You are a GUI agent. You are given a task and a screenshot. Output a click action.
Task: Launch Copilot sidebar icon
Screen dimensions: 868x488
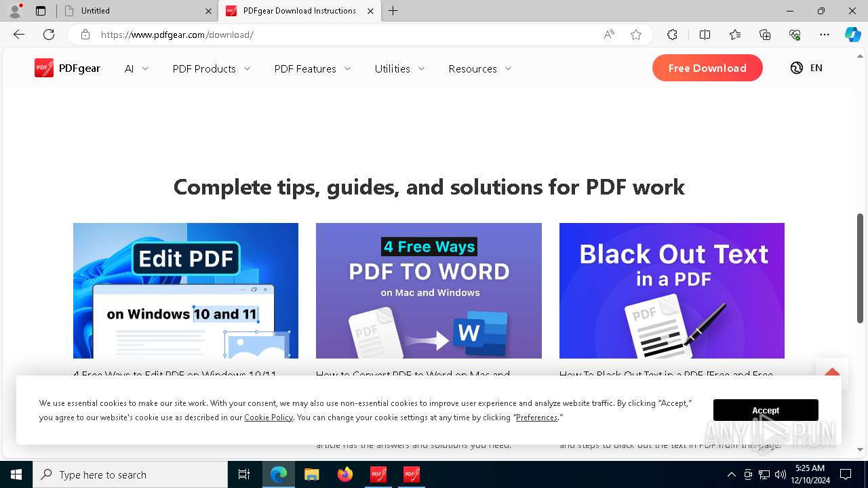852,35
